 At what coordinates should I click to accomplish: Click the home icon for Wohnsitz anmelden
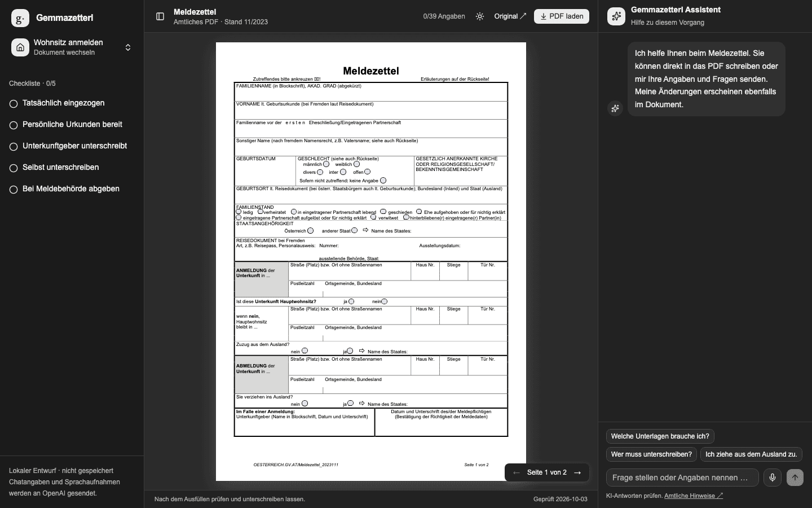[20, 47]
